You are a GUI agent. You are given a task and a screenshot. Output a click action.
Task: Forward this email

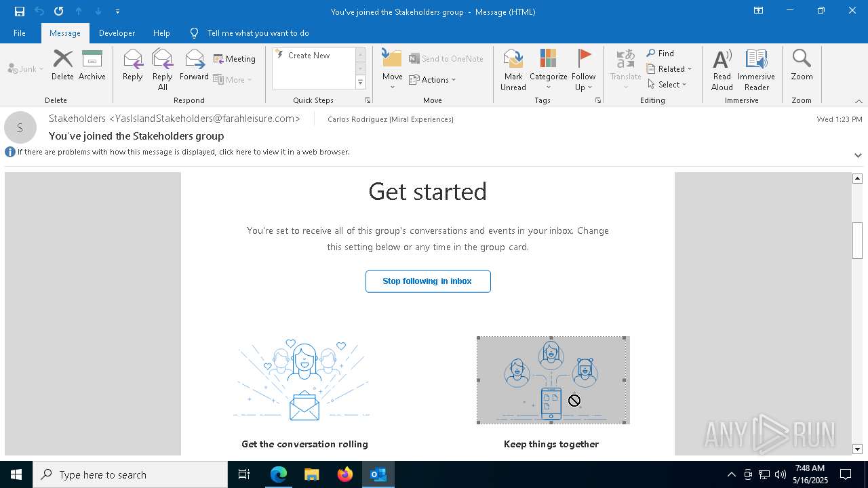[x=195, y=65]
